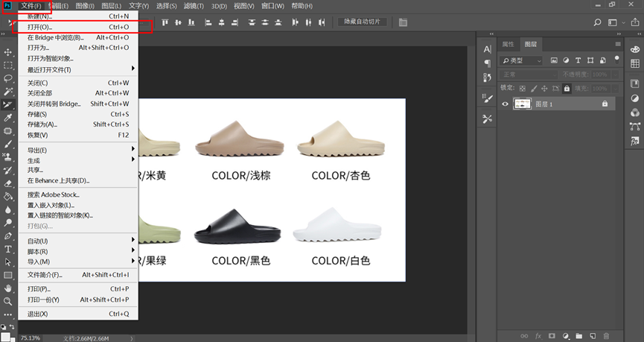Click the 隐藏自动切片 button
The height and width of the screenshot is (342, 644).
(x=362, y=22)
